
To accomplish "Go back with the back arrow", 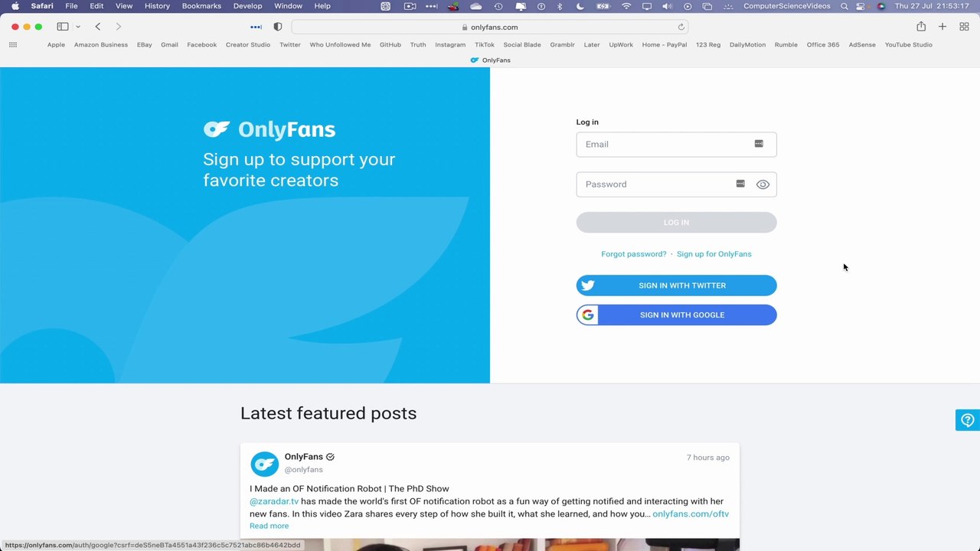I will tap(98, 27).
